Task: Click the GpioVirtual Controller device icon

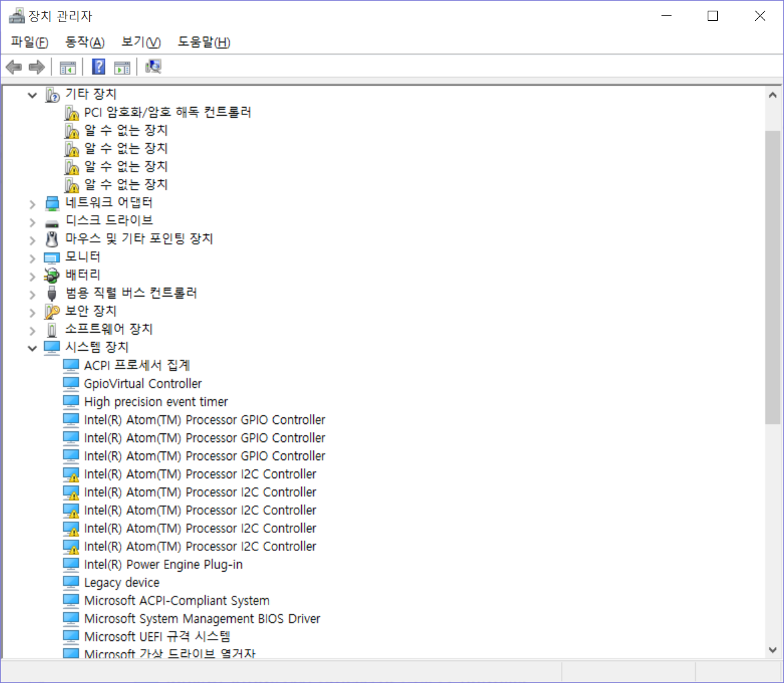Action: click(x=71, y=384)
